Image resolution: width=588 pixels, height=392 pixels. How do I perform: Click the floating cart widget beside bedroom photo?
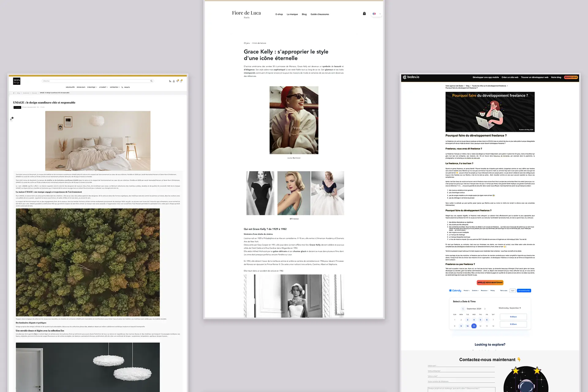click(12, 119)
